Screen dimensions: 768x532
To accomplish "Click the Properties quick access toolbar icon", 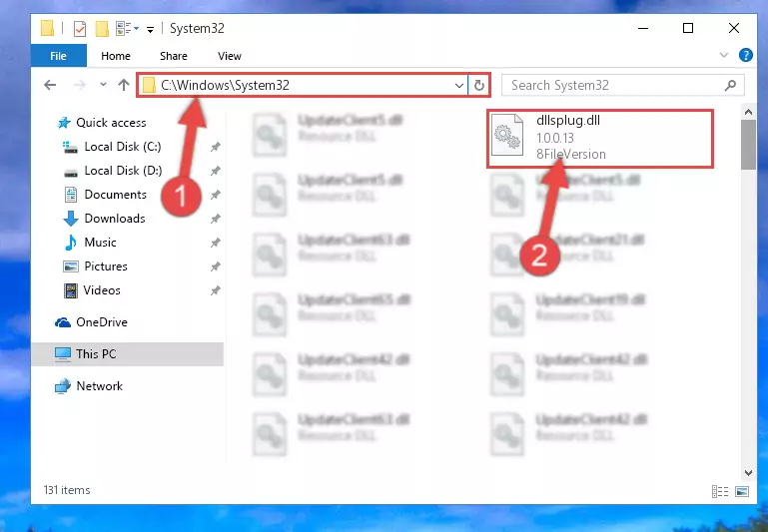I will (x=79, y=29).
